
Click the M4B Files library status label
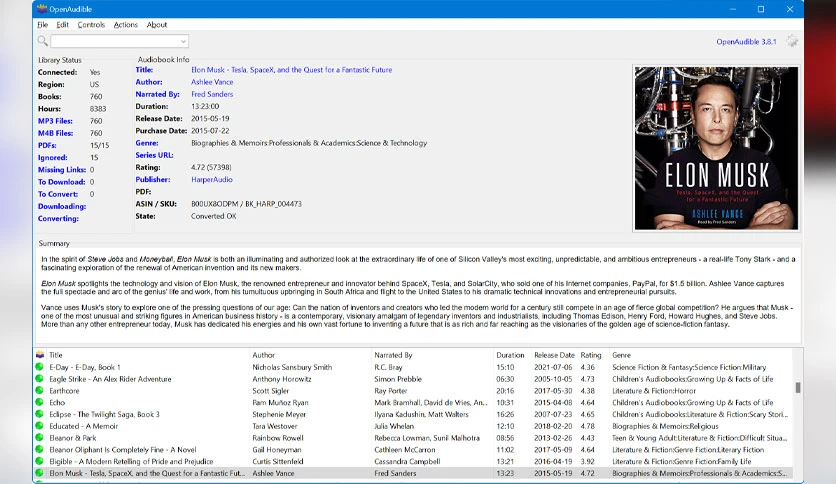pyautogui.click(x=55, y=133)
